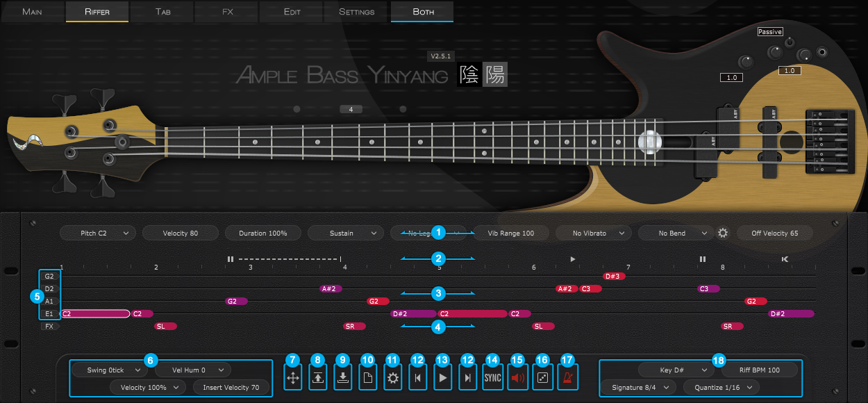Image resolution: width=868 pixels, height=403 pixels.
Task: Open the gear icon beside No Bend
Action: point(723,233)
